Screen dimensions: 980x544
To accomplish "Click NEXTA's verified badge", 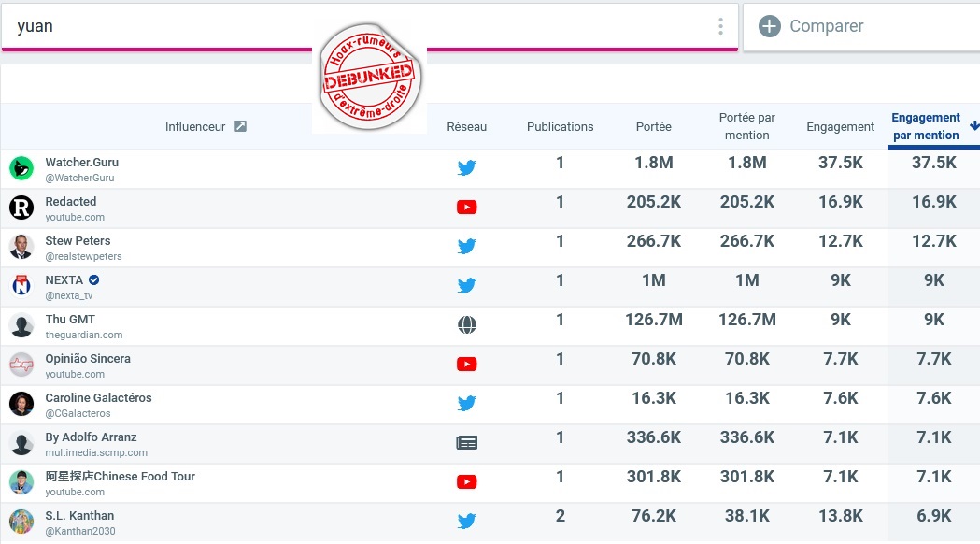I will coord(93,279).
